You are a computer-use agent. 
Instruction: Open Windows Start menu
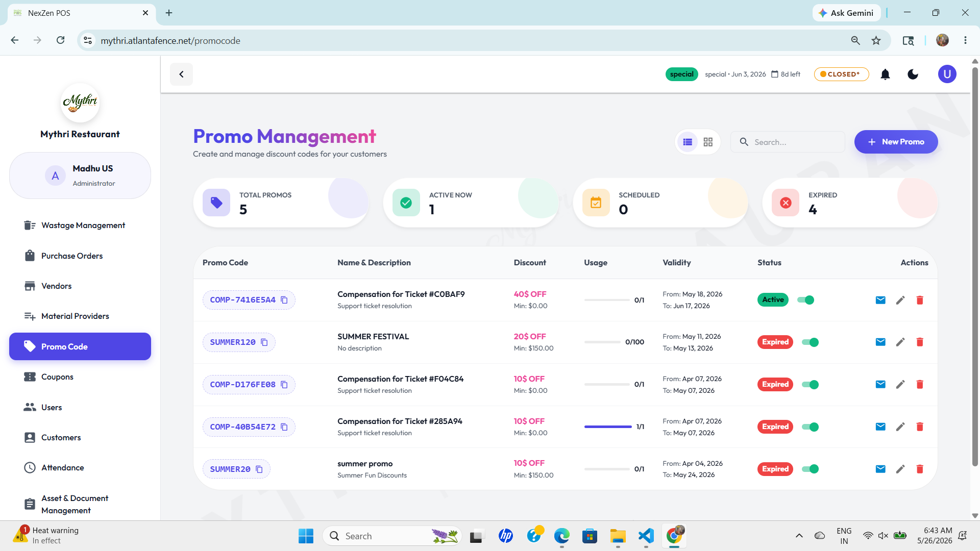tap(306, 536)
